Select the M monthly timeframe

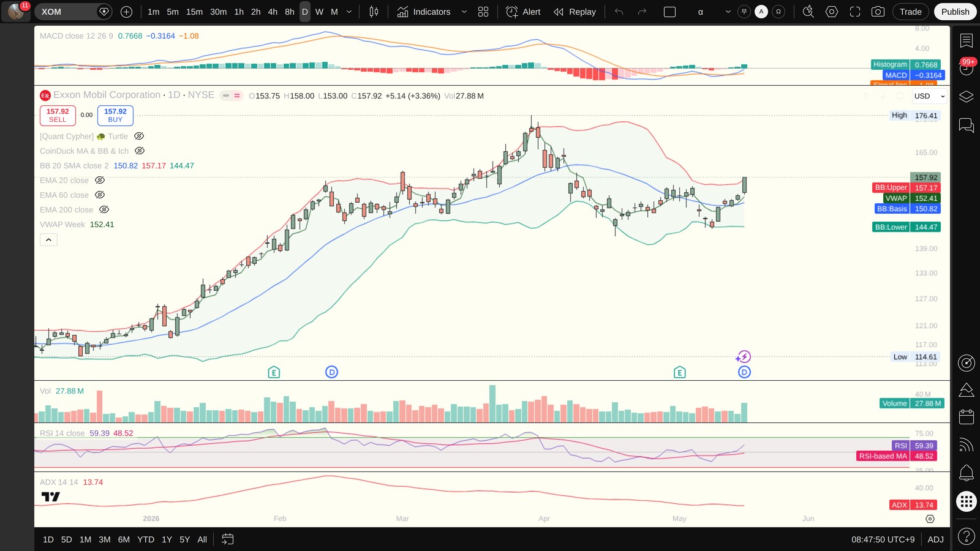[334, 12]
